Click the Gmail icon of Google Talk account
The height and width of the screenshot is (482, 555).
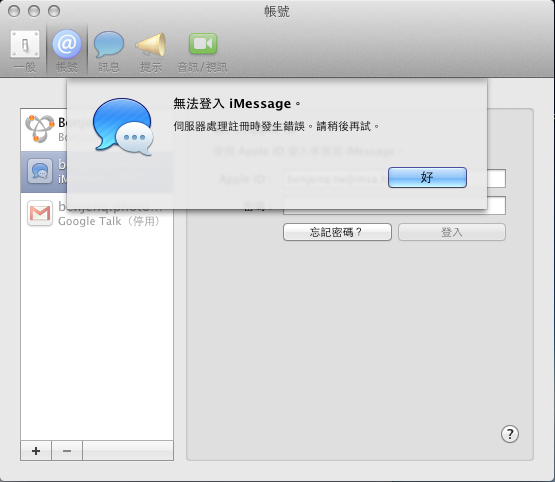[40, 213]
